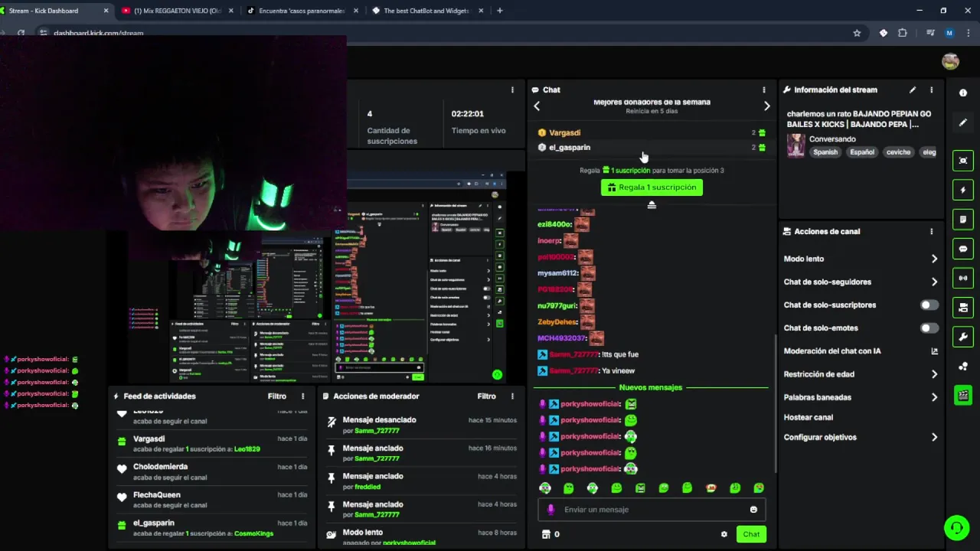980x551 pixels.
Task: Click the three-dots cluster sidebar icon
Action: pyautogui.click(x=963, y=367)
